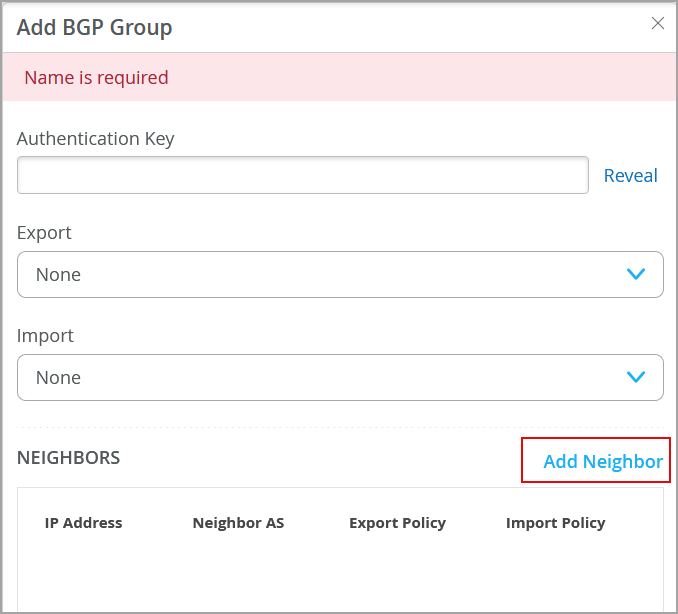Click the Authentication Key label
The width and height of the screenshot is (678, 614).
point(95,139)
